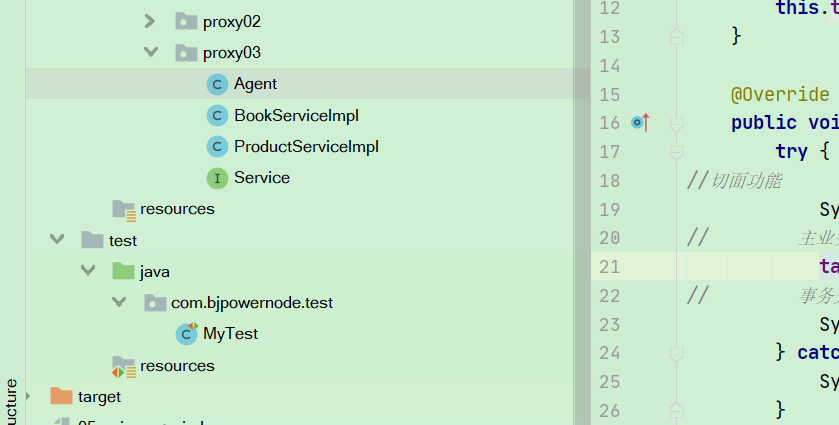Open the MyTest test class icon
The image size is (839, 425).
[187, 334]
